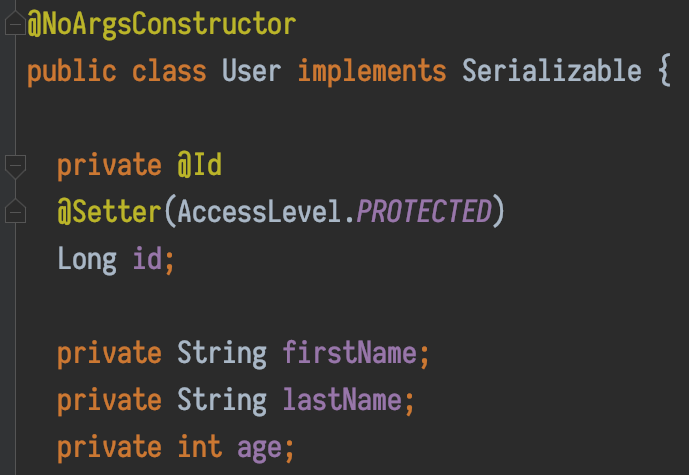Place cursor on the id field
This screenshot has height=475, width=689.
pos(146,259)
